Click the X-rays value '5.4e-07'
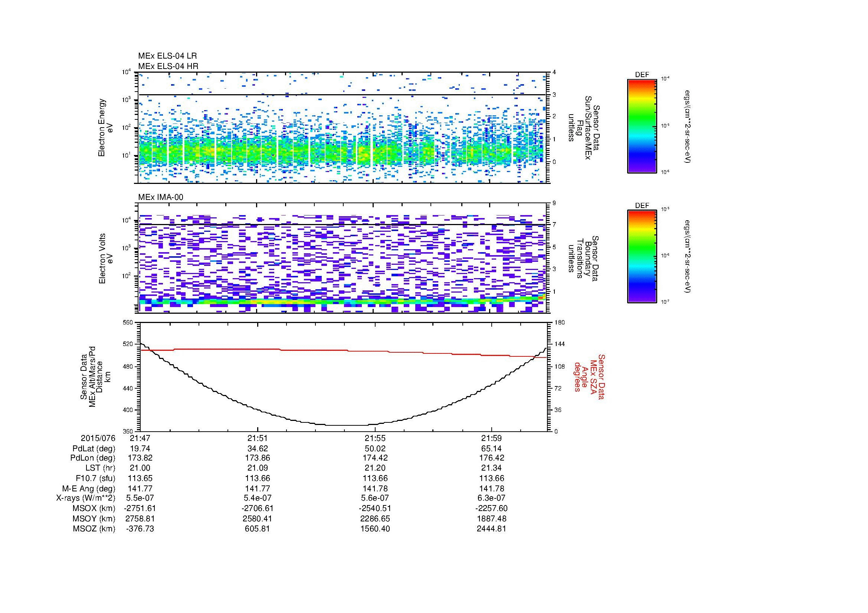 258,498
